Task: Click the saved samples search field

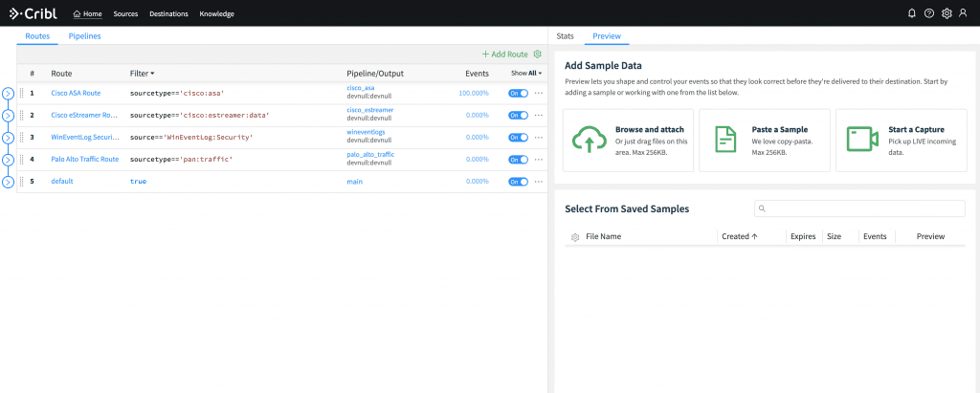Action: click(859, 208)
